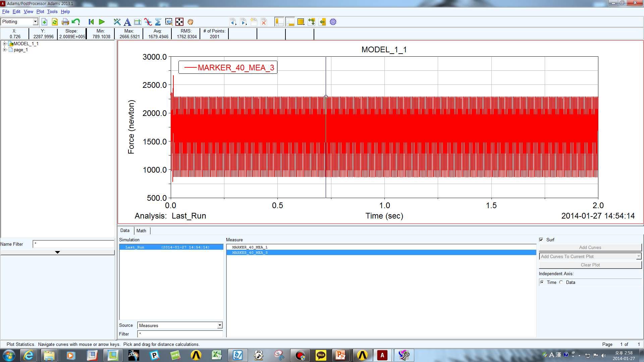Open the File menu

click(6, 11)
